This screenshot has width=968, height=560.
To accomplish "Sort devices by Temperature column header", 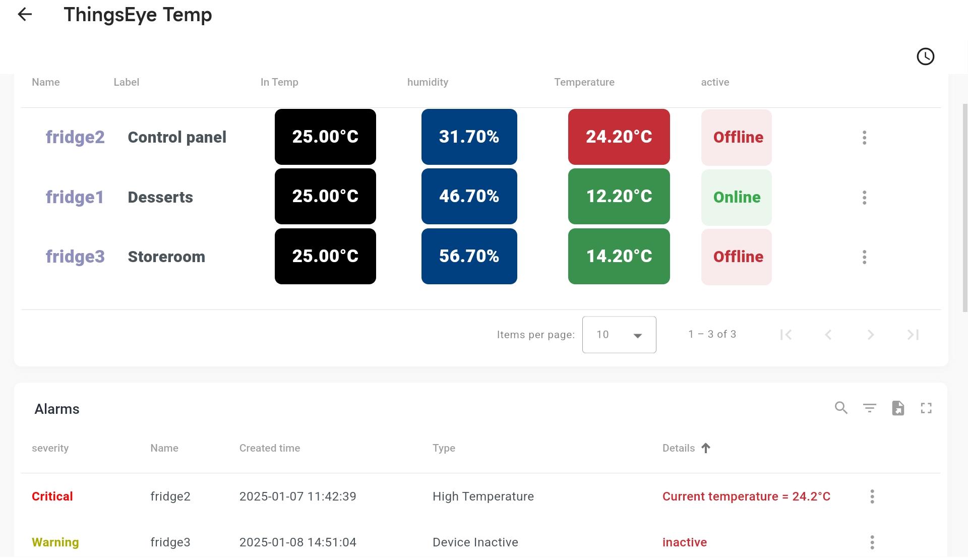I will [x=584, y=82].
